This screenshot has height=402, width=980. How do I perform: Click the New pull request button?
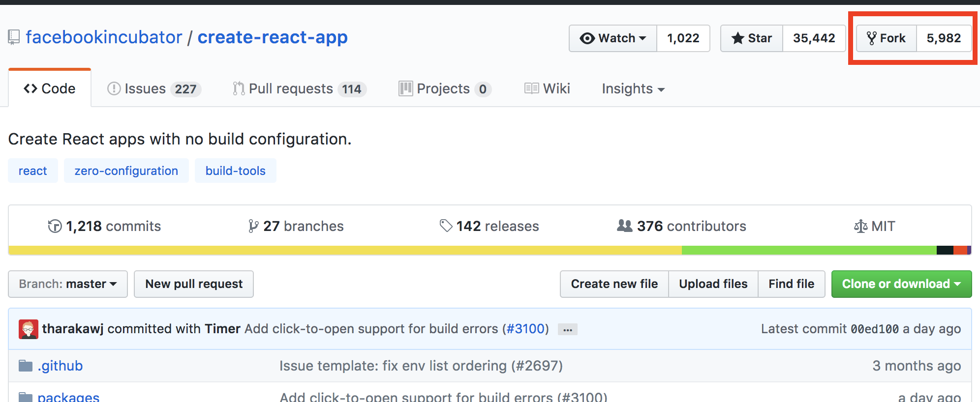point(194,284)
